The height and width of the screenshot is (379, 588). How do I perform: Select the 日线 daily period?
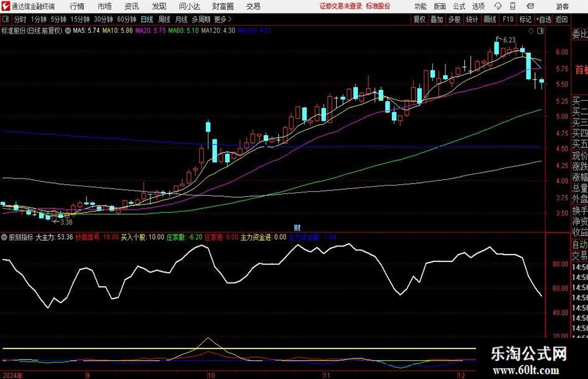click(147, 19)
